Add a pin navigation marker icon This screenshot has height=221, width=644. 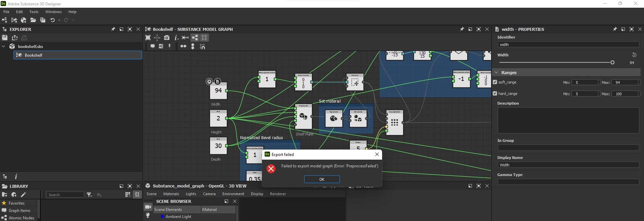pos(170,46)
